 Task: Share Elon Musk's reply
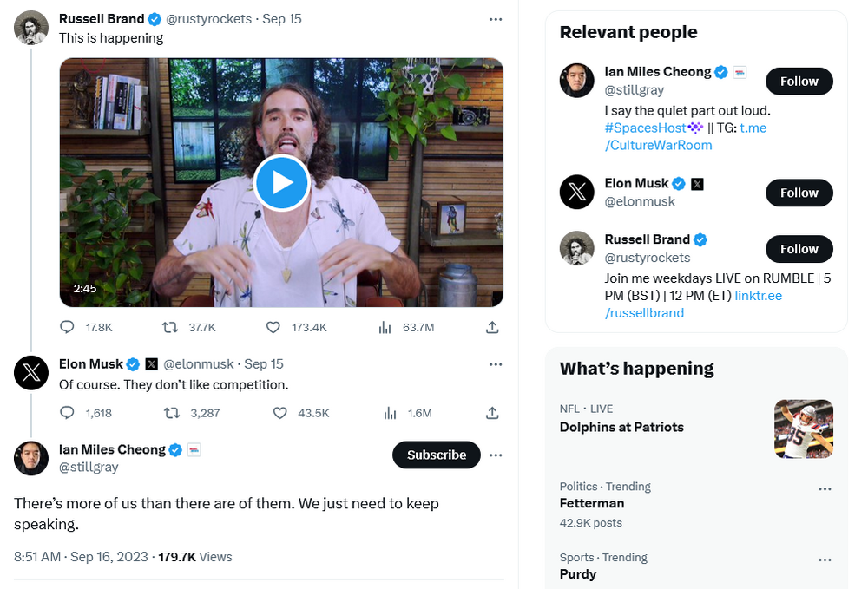(x=492, y=413)
